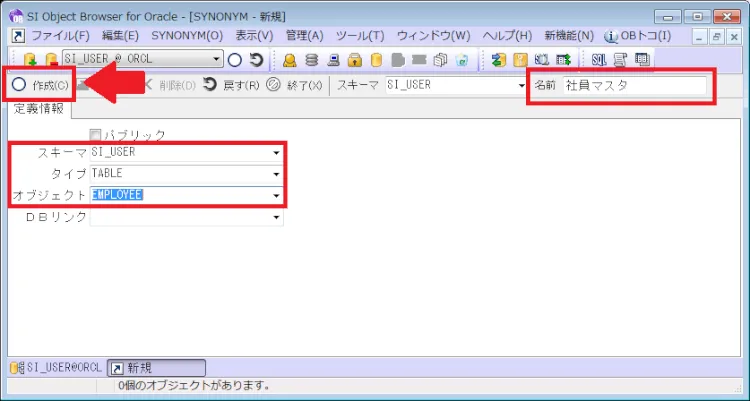Restore the inner MDI child window
Viewport: 750px width, 401px height.
717,36
